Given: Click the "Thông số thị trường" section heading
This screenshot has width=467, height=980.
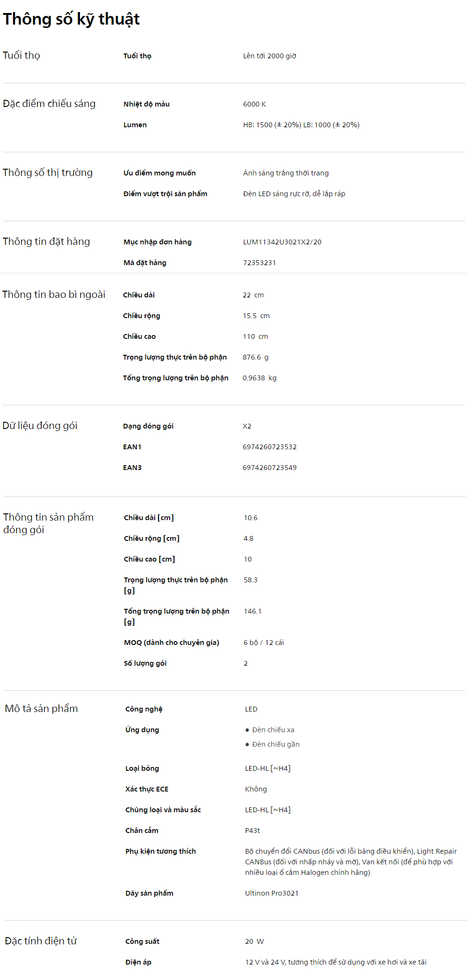Looking at the screenshot, I should click(48, 173).
